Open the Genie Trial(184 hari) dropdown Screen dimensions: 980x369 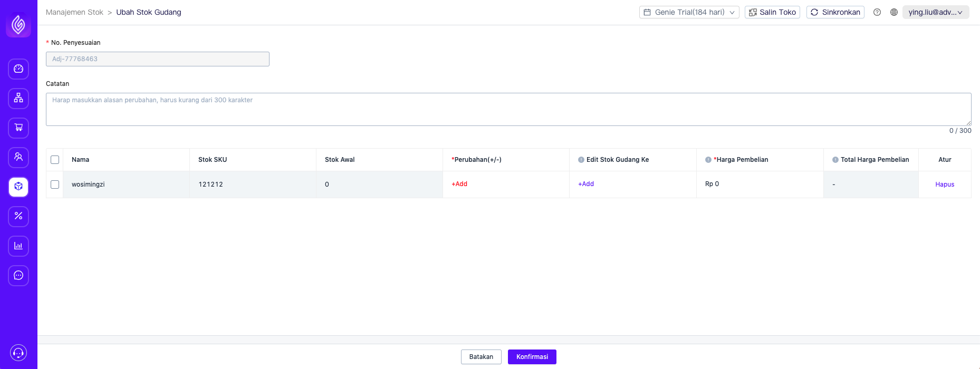pyautogui.click(x=689, y=12)
